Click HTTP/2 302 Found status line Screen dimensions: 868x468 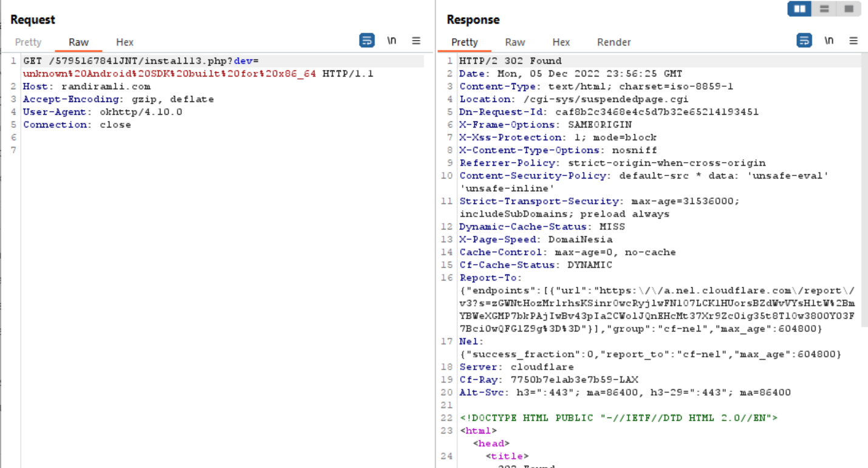(x=510, y=61)
